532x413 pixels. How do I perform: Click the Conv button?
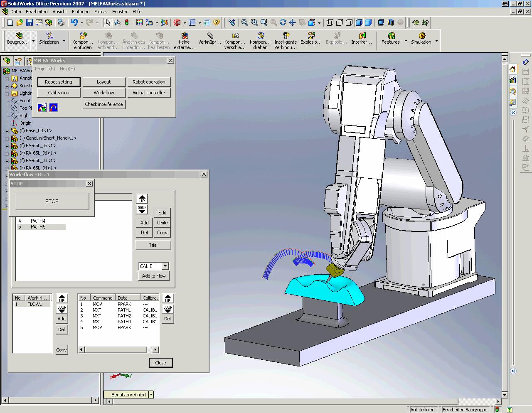point(62,350)
